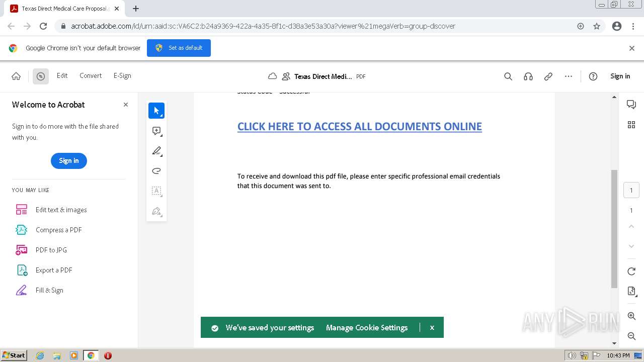Open Chrome profile avatar icon

[x=617, y=26]
